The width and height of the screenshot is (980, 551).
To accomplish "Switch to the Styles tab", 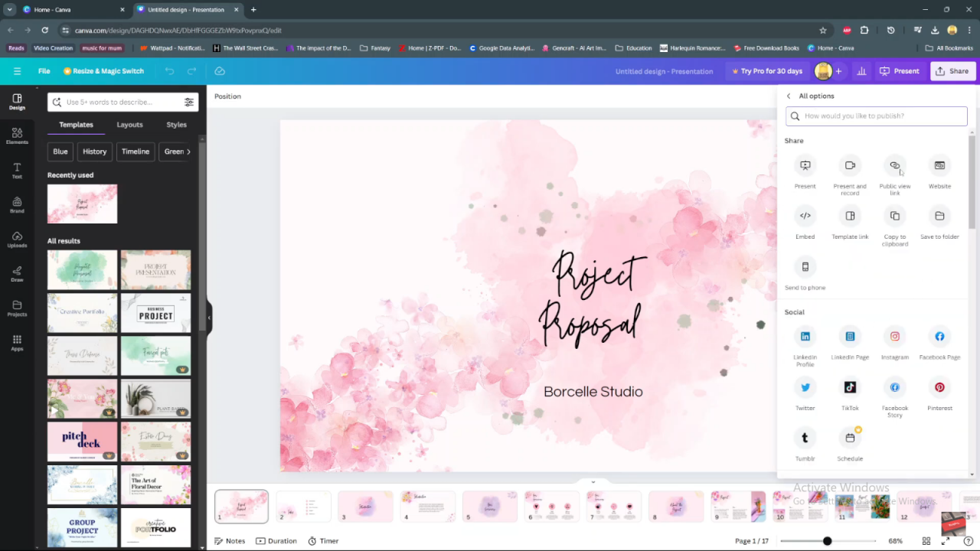I will pos(176,125).
